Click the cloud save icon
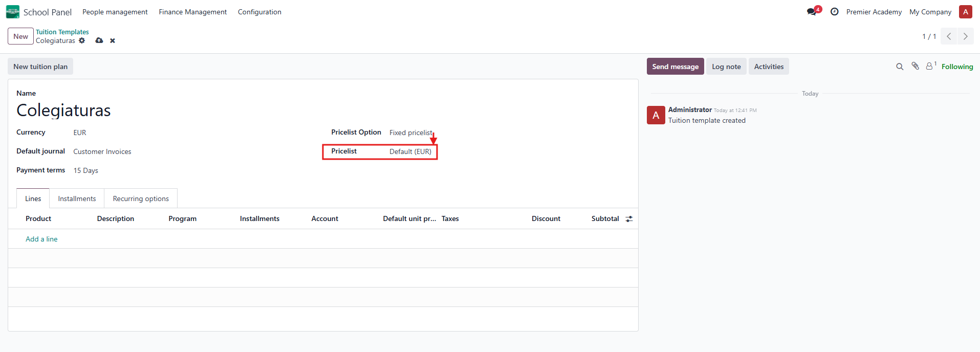The image size is (980, 352). click(x=99, y=40)
